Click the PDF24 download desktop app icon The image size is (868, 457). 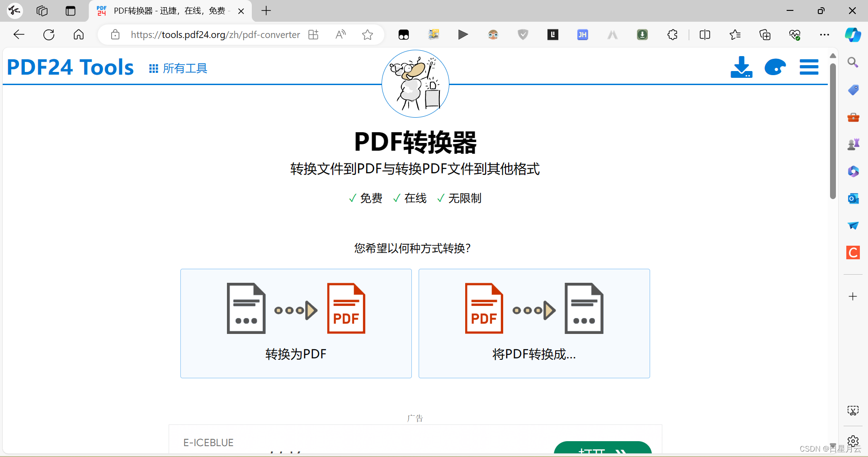tap(741, 67)
